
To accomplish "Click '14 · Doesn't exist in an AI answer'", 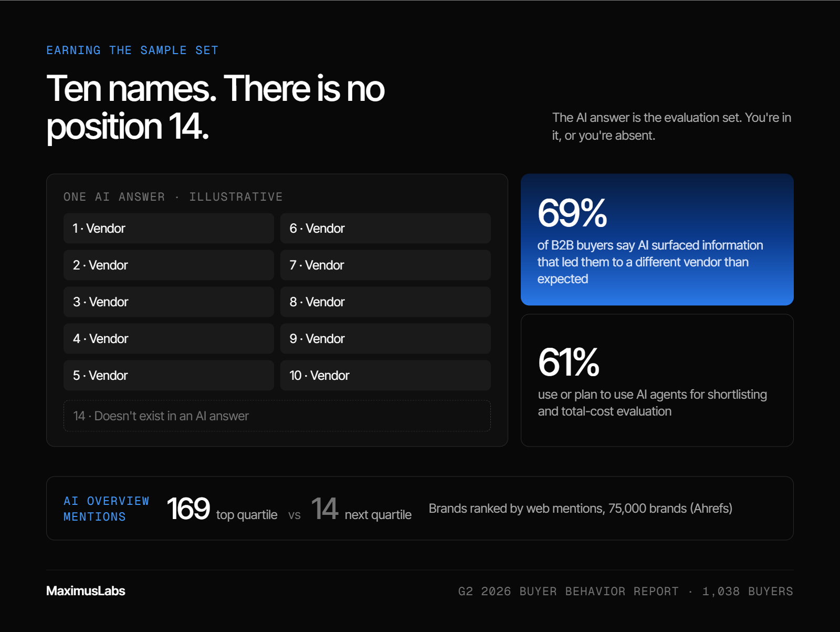I will (277, 416).
